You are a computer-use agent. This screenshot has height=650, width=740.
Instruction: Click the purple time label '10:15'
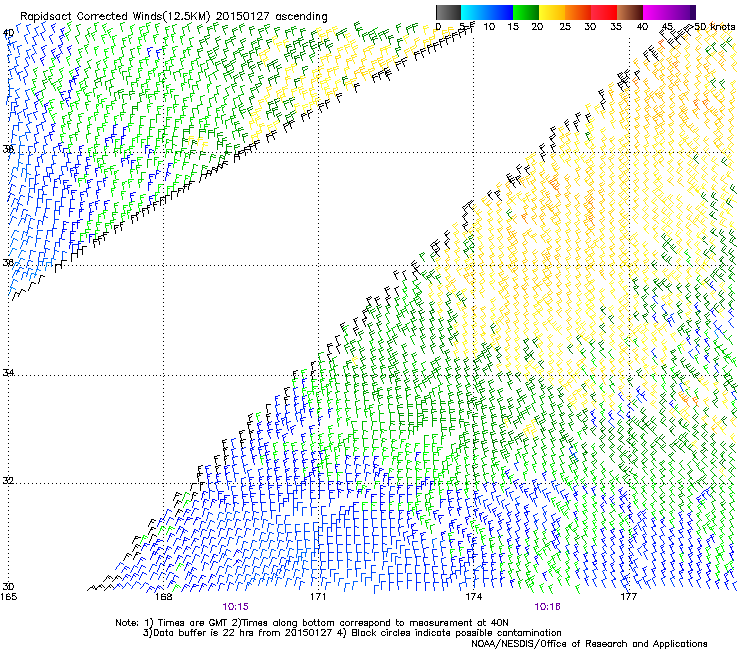(x=235, y=607)
